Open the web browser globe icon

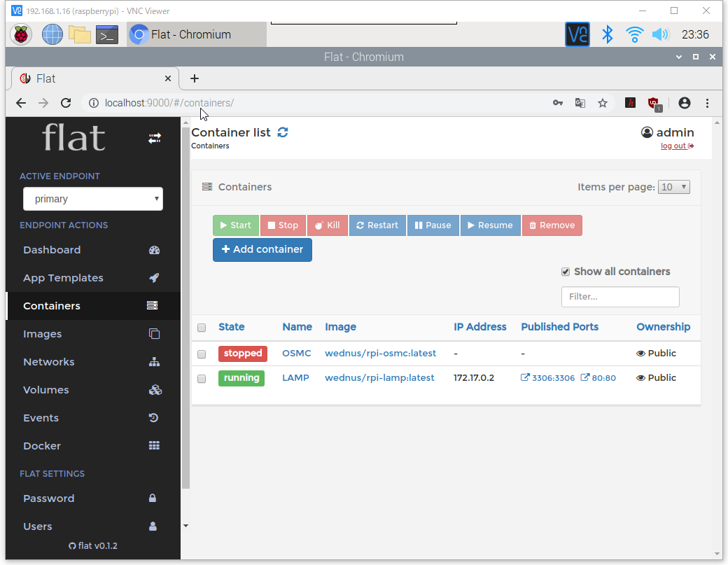[52, 35]
